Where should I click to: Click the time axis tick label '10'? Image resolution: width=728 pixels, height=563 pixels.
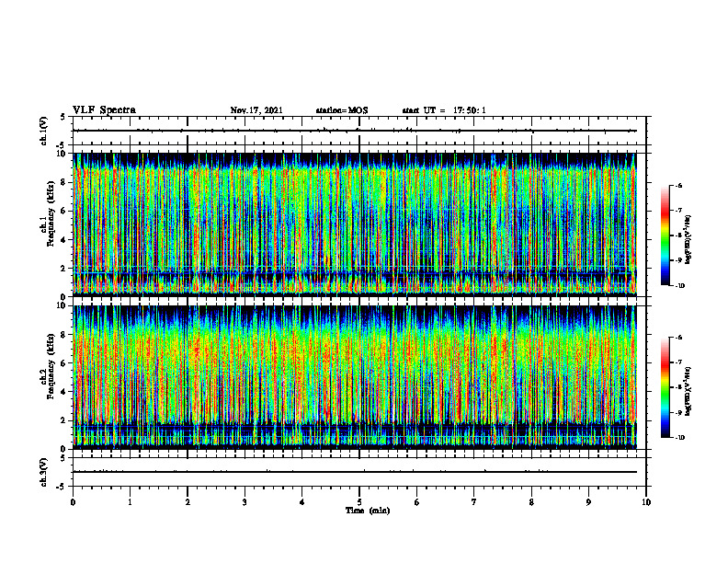pyautogui.click(x=646, y=502)
